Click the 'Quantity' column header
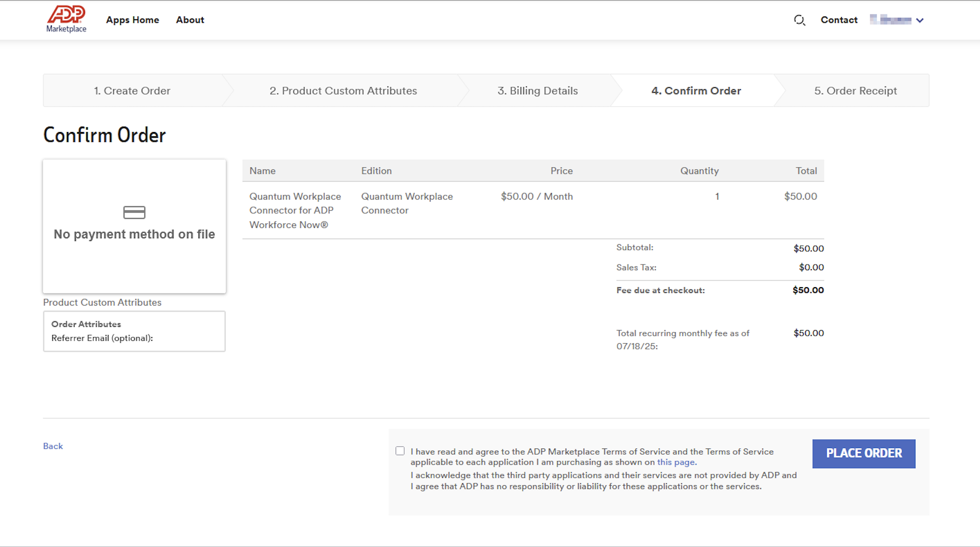980x547 pixels. coord(699,171)
